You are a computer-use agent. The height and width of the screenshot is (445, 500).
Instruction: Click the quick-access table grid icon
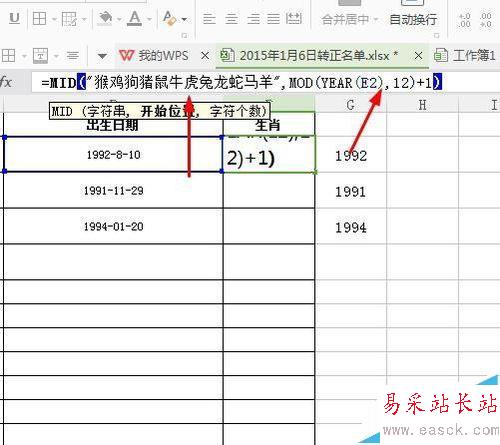[9, 55]
